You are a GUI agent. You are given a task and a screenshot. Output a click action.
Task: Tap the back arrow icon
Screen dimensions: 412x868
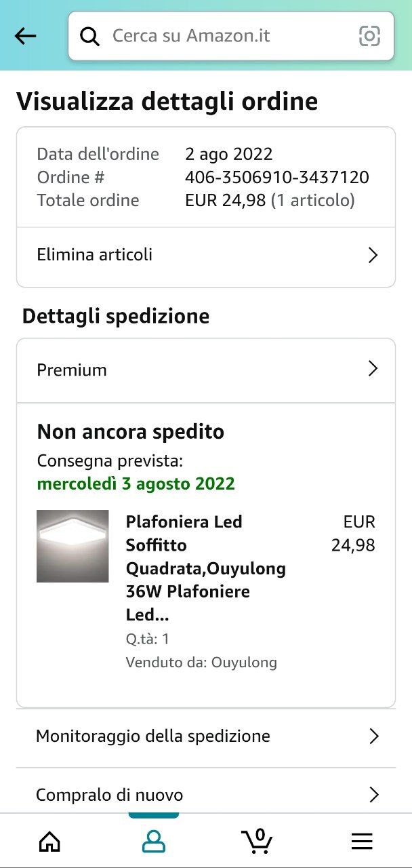(26, 36)
